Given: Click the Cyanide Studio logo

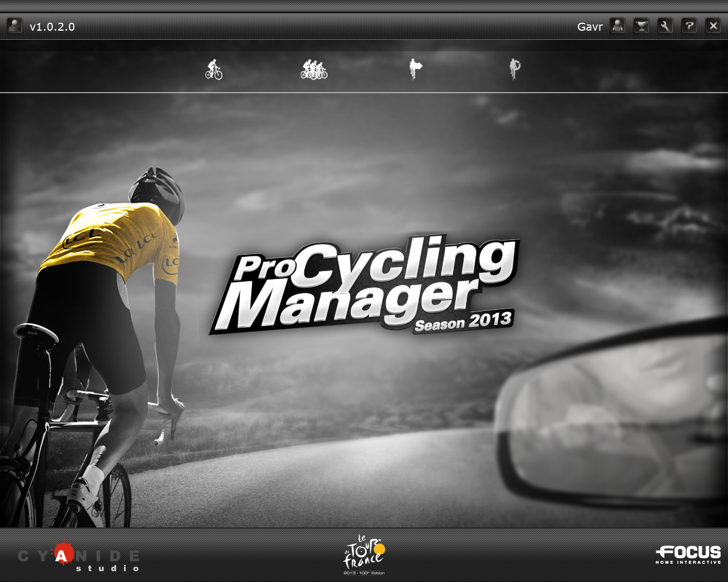Looking at the screenshot, I should [78, 557].
